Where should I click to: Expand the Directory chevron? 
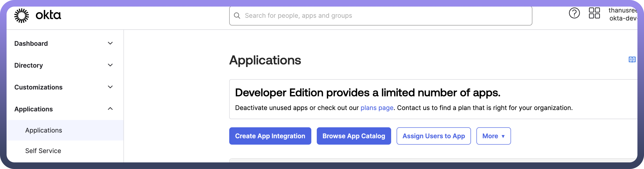pyautogui.click(x=110, y=65)
